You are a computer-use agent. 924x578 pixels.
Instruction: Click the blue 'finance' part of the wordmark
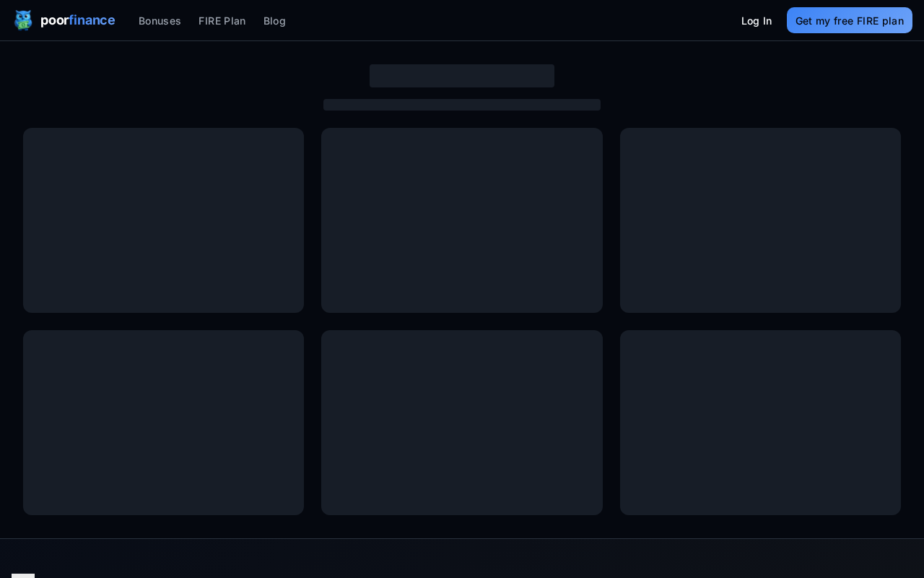(92, 20)
